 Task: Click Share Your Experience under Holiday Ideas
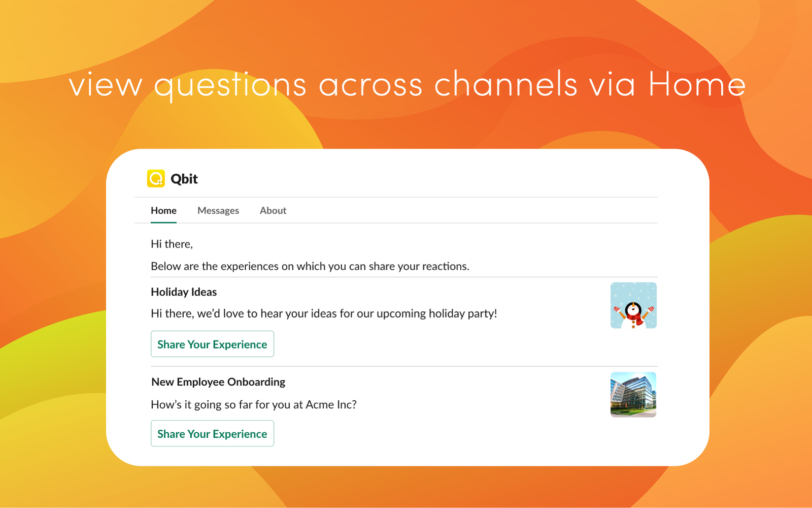point(212,344)
